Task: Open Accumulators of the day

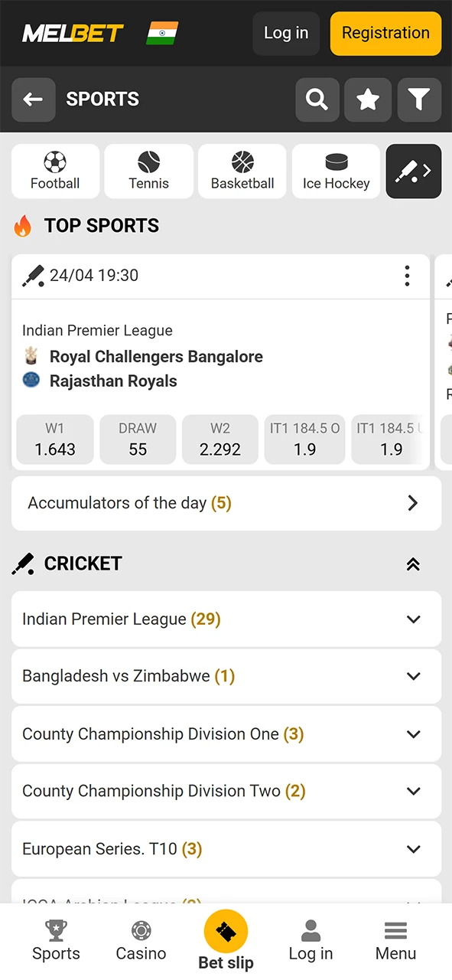Action: click(x=226, y=503)
